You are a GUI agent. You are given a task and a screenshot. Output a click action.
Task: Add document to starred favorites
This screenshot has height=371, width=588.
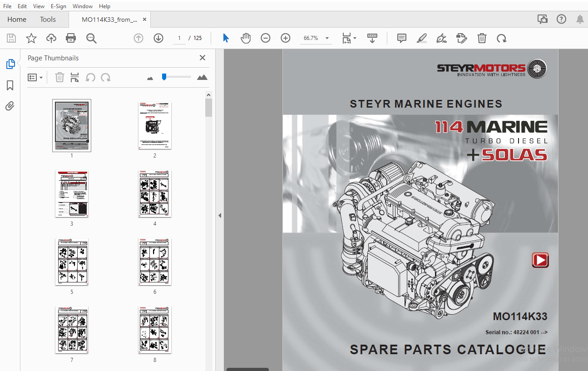pyautogui.click(x=31, y=38)
